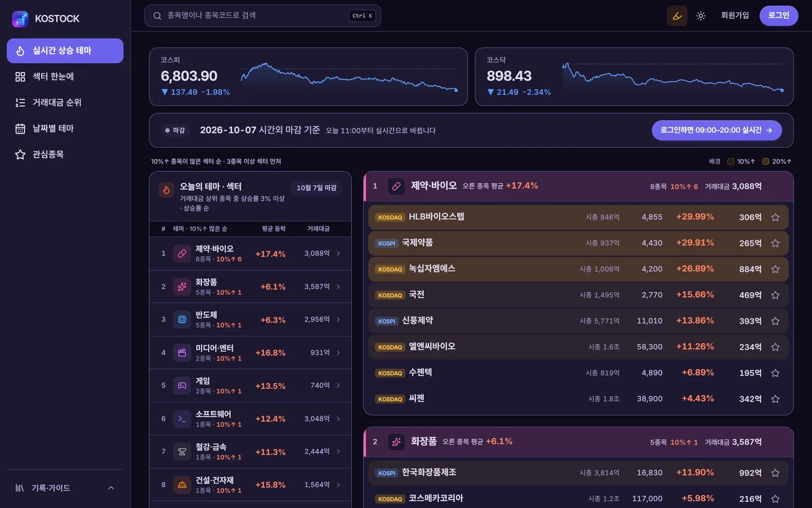
Task: Click the sparkle icon in the 화장품 card header
Action: [x=396, y=442]
